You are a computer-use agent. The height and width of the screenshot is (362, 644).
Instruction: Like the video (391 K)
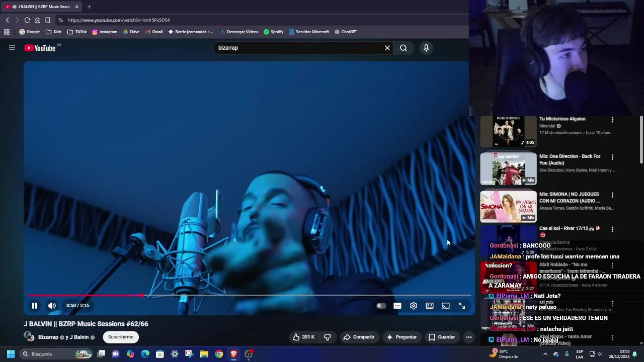coord(303,337)
